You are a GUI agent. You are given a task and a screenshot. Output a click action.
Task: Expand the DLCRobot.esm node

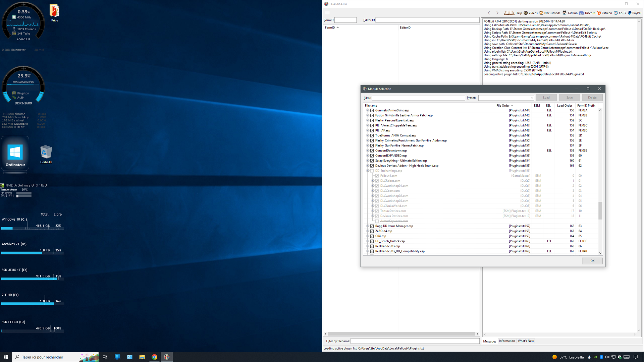(x=373, y=181)
